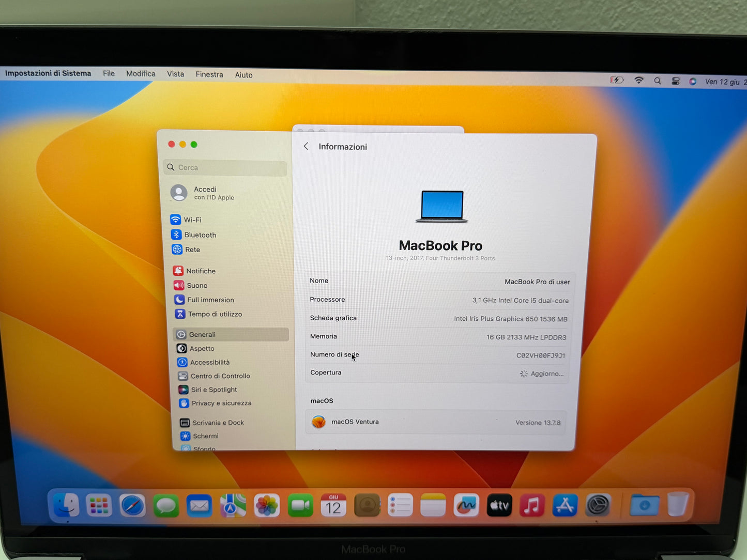Viewport: 747px width, 560px height.
Task: Open System Settings from the Dock
Action: tap(598, 505)
